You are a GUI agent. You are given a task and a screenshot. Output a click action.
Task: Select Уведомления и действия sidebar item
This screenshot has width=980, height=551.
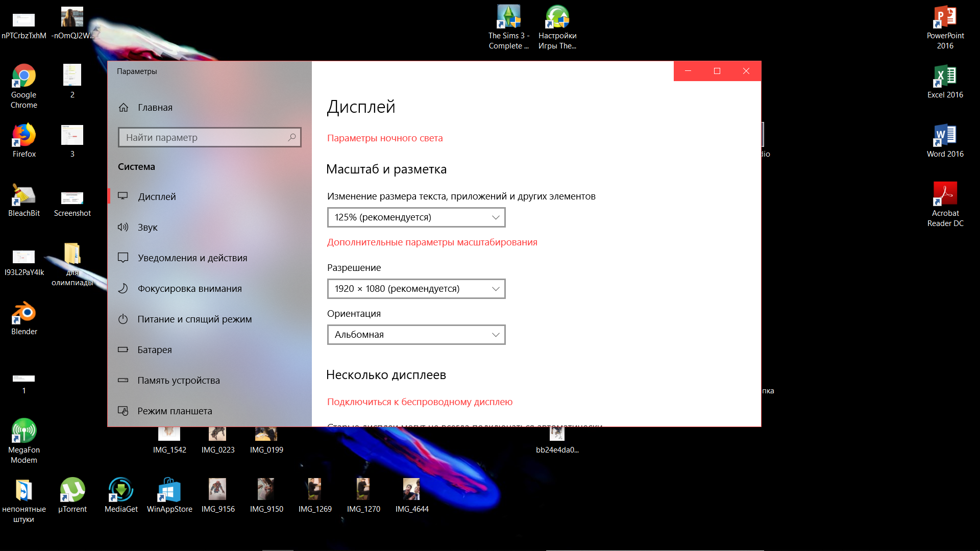tap(192, 258)
